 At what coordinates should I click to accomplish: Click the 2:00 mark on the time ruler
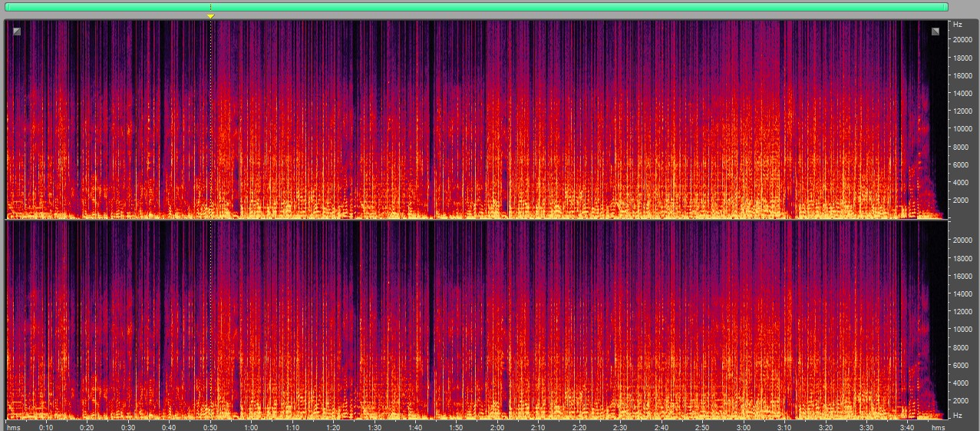[497, 427]
